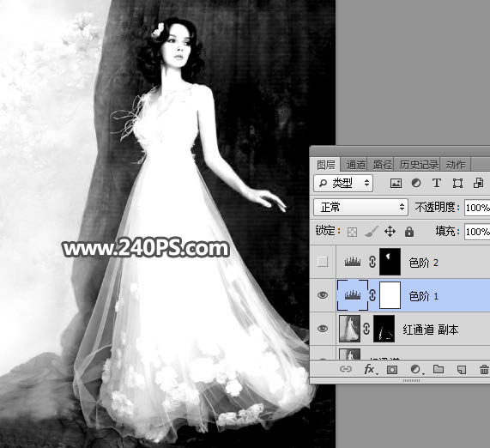Select the 图层 tab
This screenshot has width=490, height=448.
tap(325, 165)
